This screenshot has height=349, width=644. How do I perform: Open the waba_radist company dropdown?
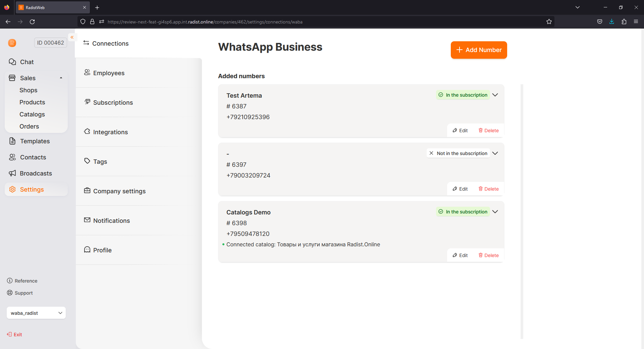[x=36, y=313]
